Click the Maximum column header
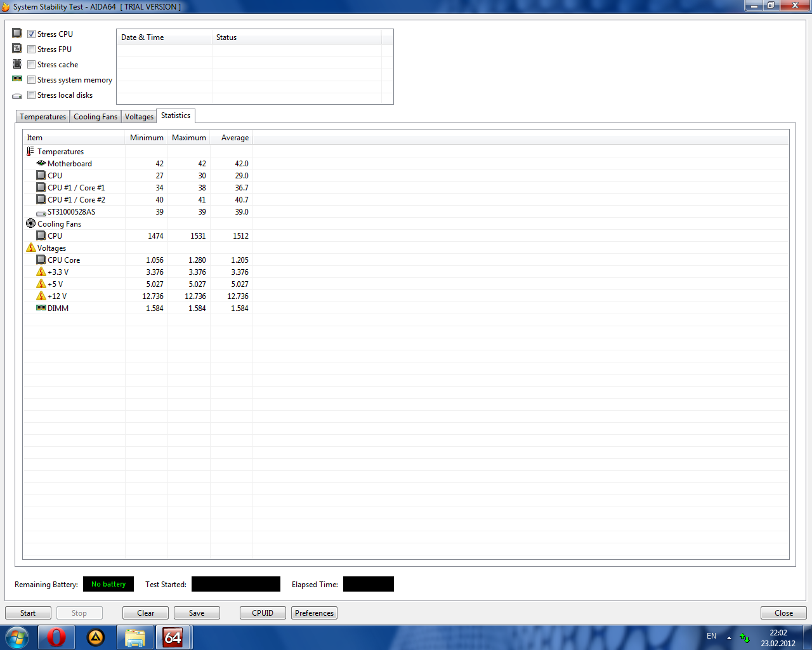Screen dimensions: 812x650 click(189, 138)
